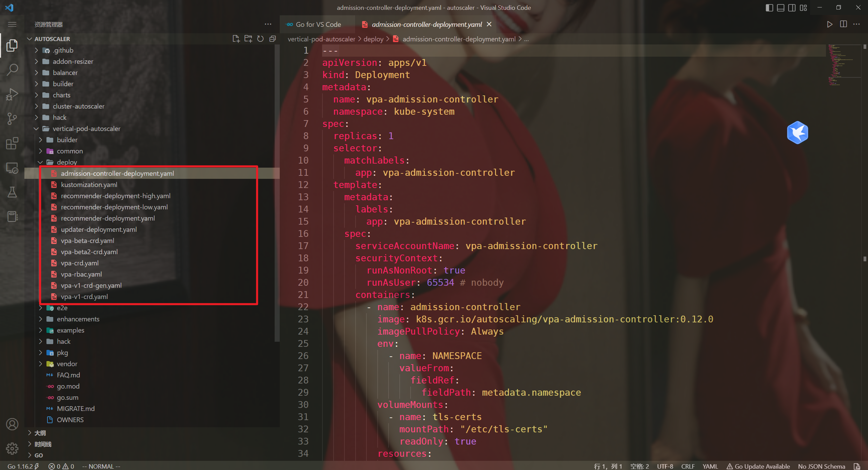Screen dimensions: 868x470
Task: Open the customize layout icon
Action: pos(803,7)
